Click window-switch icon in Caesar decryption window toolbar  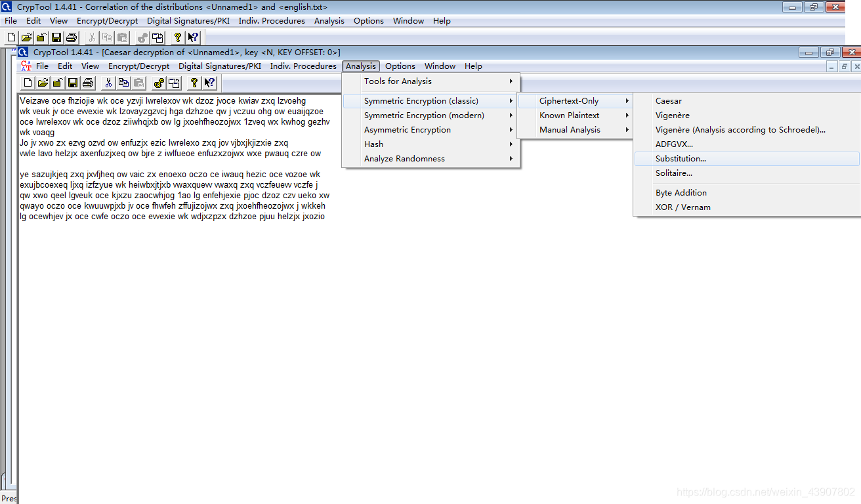(174, 83)
